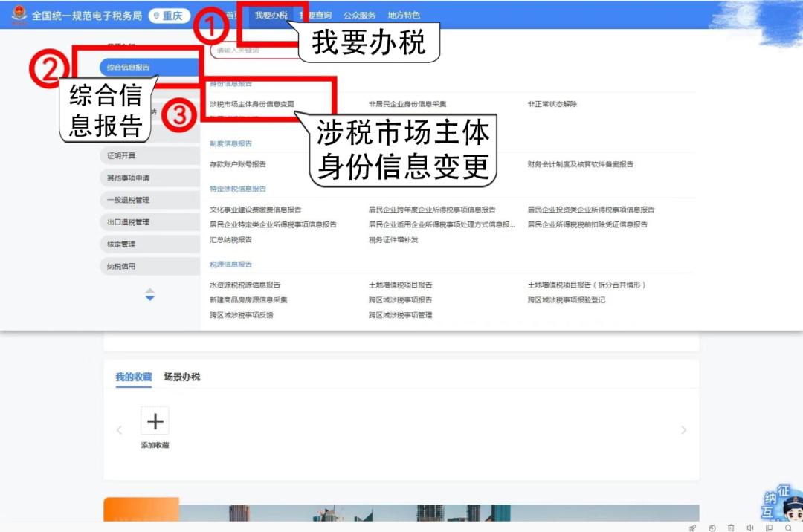Click the trash bin icon at bottom
The width and height of the screenshot is (803, 532).
(x=731, y=527)
